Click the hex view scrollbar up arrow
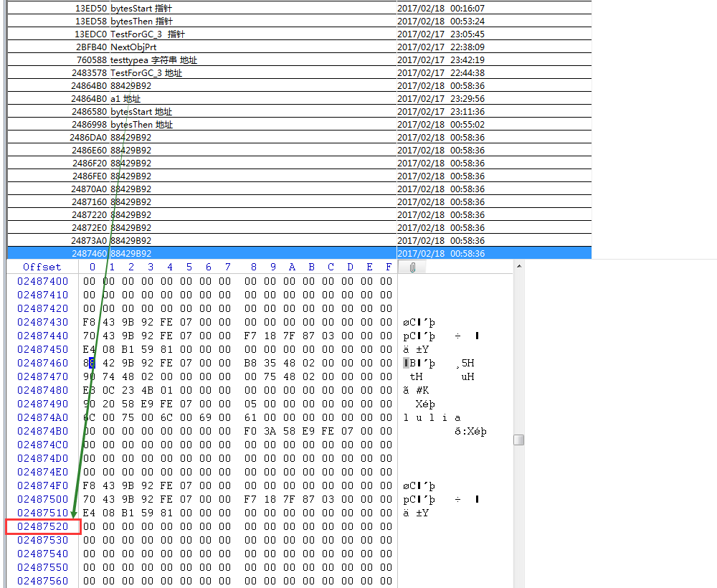Screen dimensions: 717x588 point(518,266)
